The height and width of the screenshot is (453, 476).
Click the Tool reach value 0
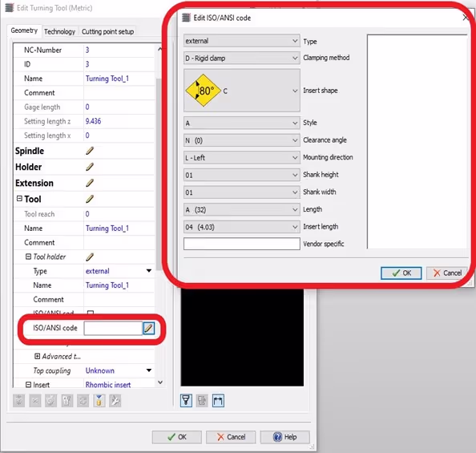pyautogui.click(x=87, y=214)
